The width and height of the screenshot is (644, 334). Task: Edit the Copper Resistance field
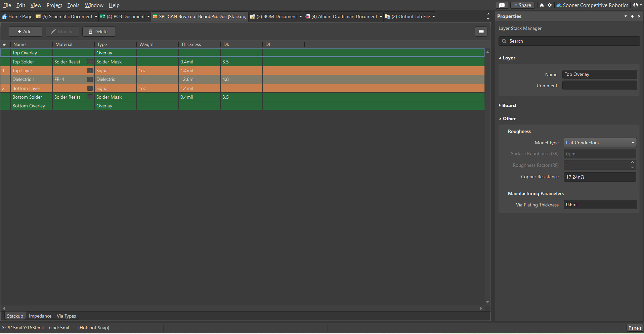(x=600, y=177)
